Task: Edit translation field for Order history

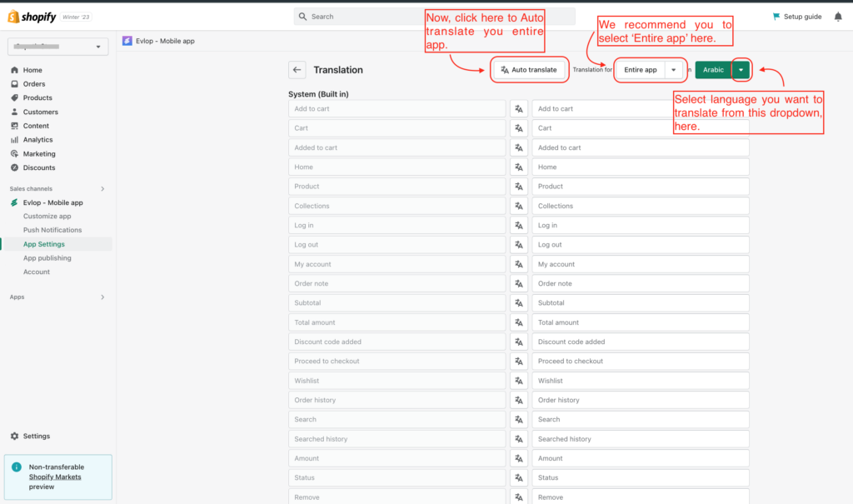Action: pos(641,400)
